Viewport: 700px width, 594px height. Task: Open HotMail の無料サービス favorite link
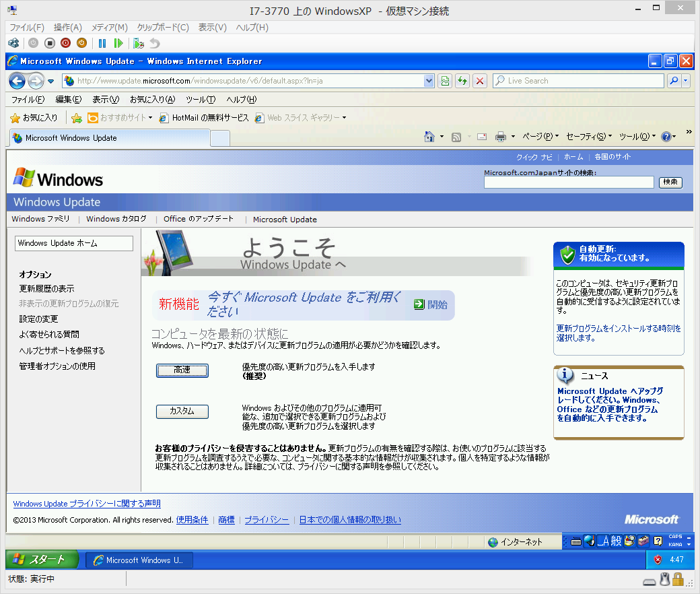(204, 118)
